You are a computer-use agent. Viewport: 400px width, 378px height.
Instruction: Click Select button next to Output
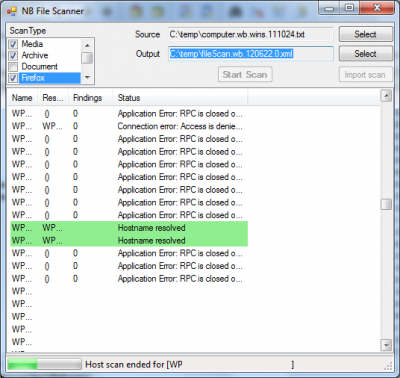tap(366, 54)
